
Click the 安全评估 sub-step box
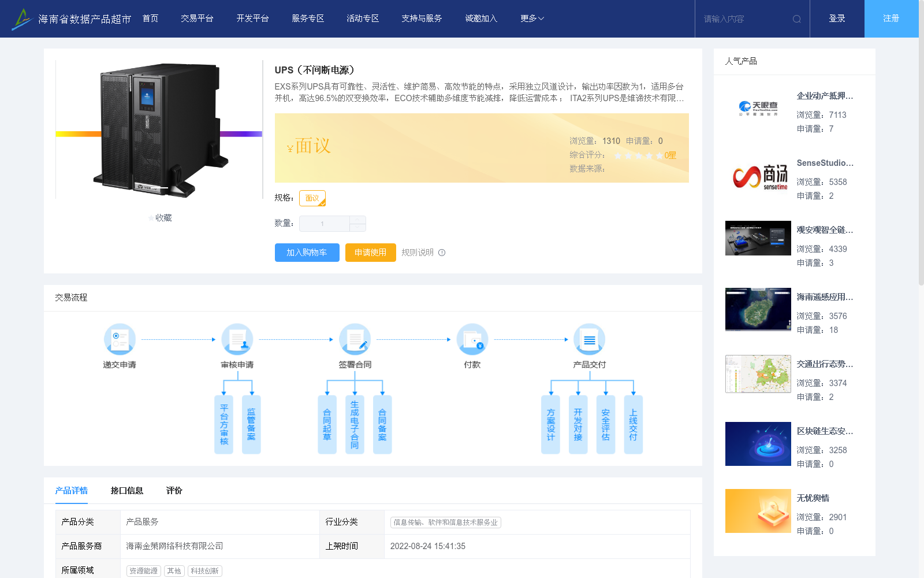[x=606, y=425]
